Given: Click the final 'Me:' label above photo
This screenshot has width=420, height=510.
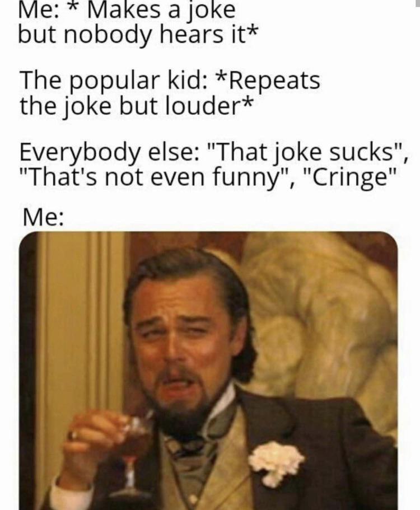Looking at the screenshot, I should coord(43,217).
